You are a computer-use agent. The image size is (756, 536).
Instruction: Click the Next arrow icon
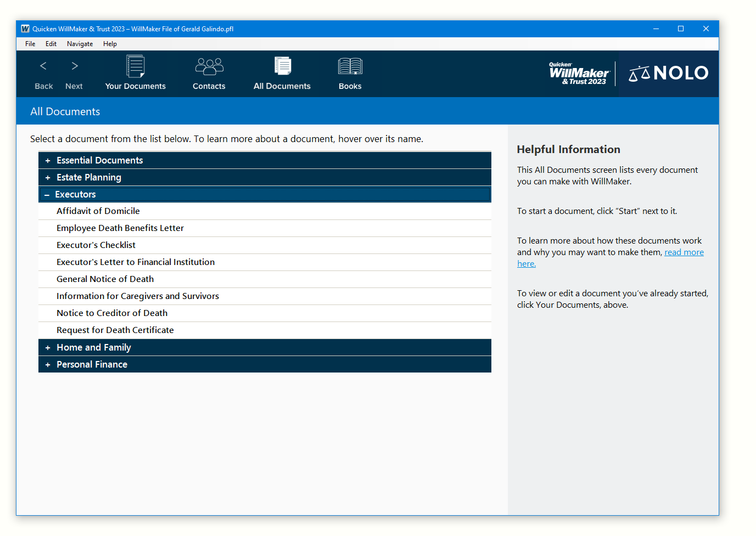coord(75,66)
